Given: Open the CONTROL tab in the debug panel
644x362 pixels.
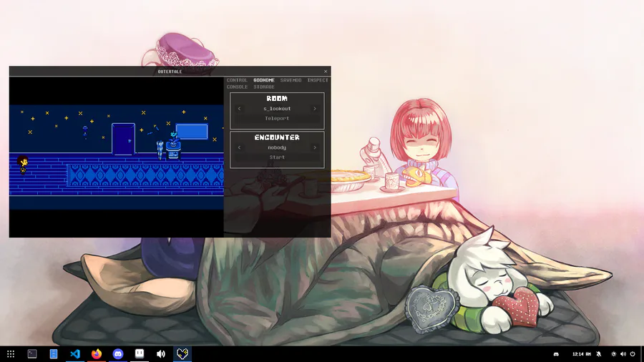Looking at the screenshot, I should tap(237, 80).
